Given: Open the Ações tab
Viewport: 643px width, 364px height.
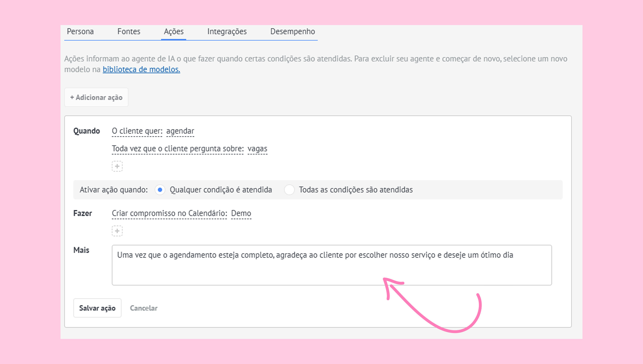Looking at the screenshot, I should (174, 31).
